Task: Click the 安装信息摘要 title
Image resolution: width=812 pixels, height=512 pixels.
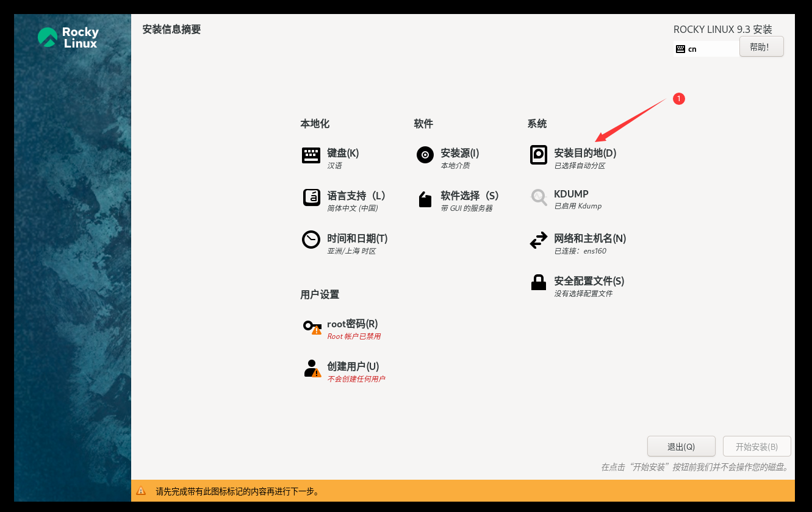Action: (x=171, y=29)
